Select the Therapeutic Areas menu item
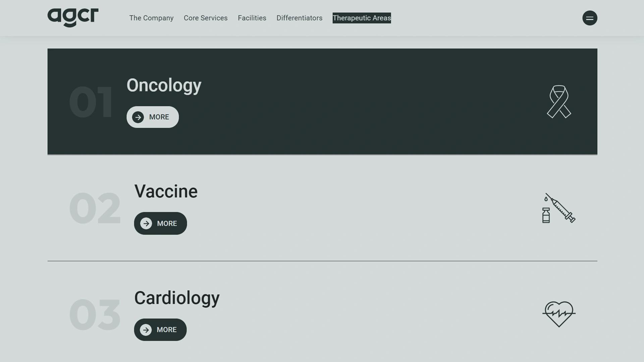The width and height of the screenshot is (644, 362). (x=362, y=18)
